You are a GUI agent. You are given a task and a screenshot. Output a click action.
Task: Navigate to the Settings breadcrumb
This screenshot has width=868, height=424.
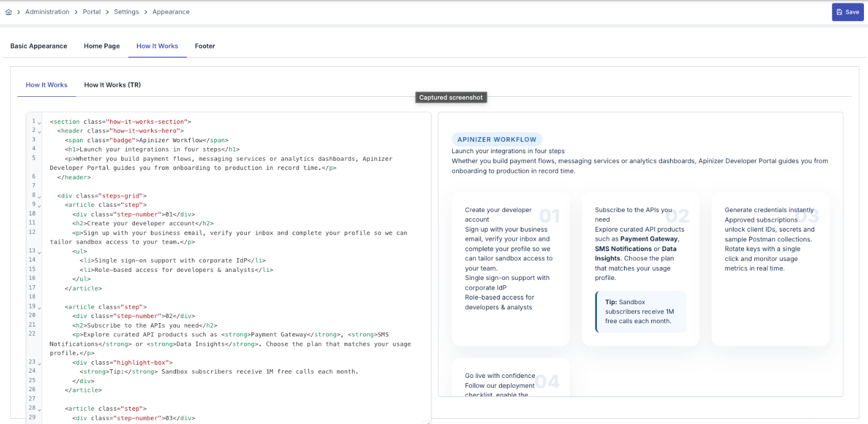tap(126, 12)
